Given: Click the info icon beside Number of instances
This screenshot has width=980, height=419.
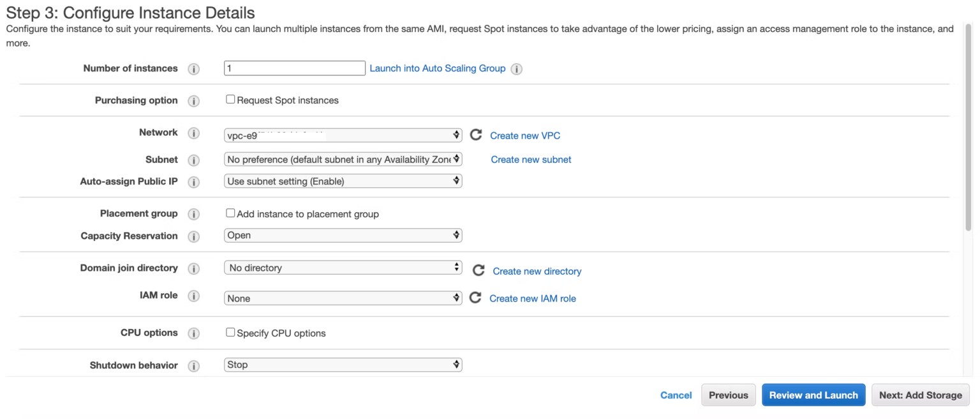Looking at the screenshot, I should click(x=194, y=68).
